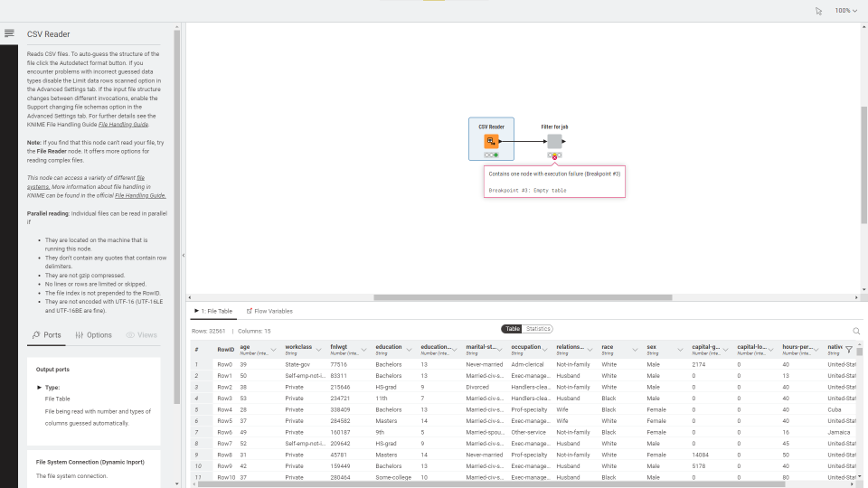The width and height of the screenshot is (868, 488).
Task: Switch view toggle to Table
Action: point(513,329)
